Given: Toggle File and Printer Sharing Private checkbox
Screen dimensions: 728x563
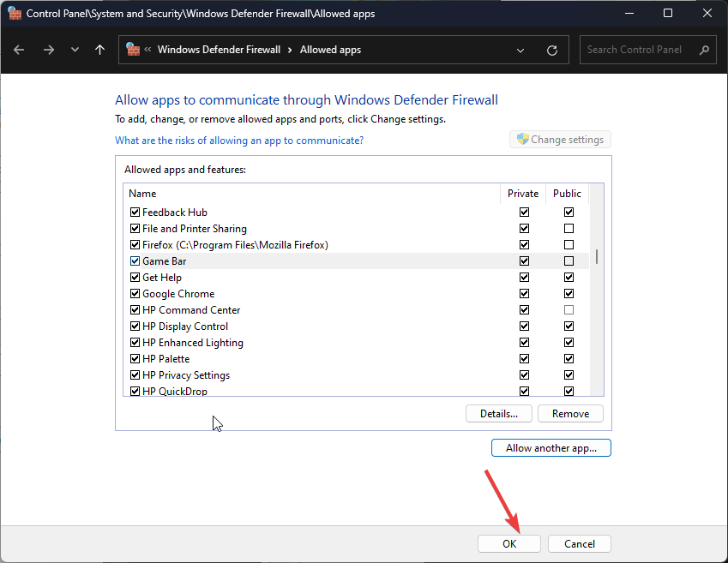Looking at the screenshot, I should 524,228.
